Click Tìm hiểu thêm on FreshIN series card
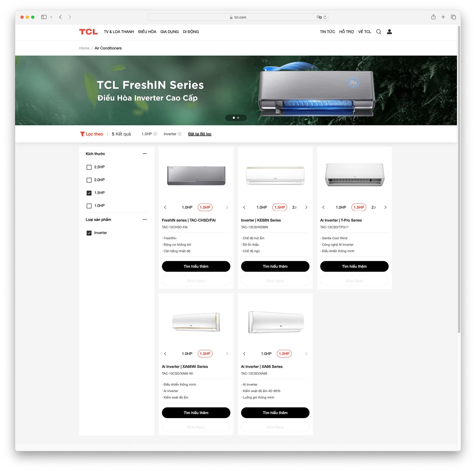 click(195, 267)
